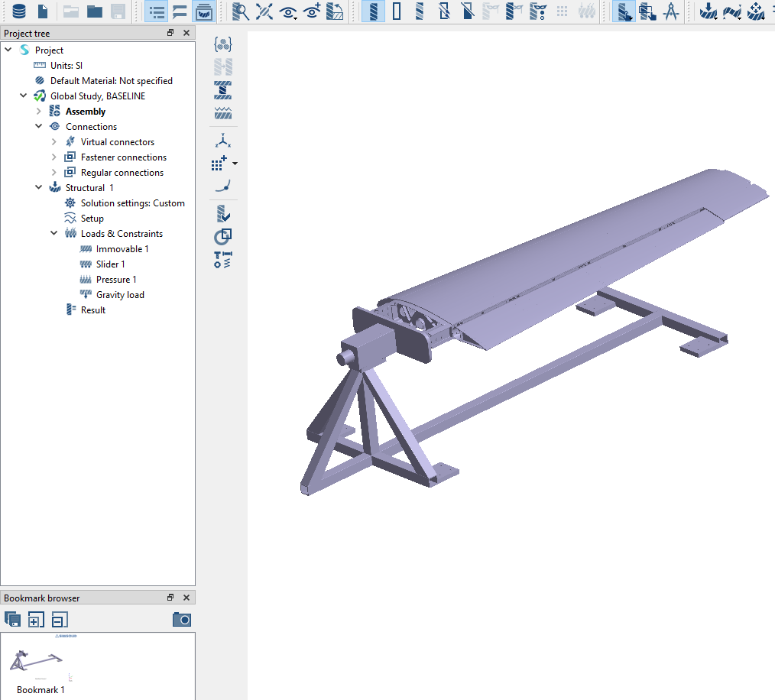Click the coordinate system XYZ axes icon
The image size is (775, 700).
point(223,141)
